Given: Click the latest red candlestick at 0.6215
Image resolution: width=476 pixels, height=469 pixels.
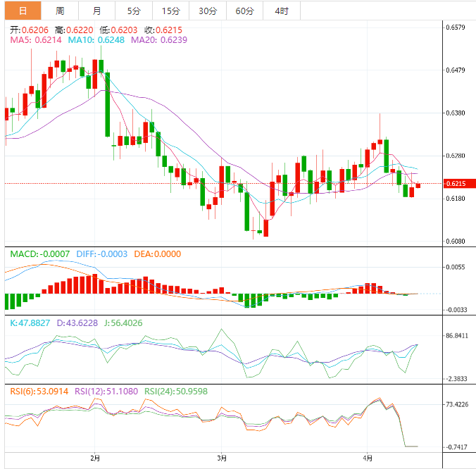Looking at the screenshot, I should point(418,185).
